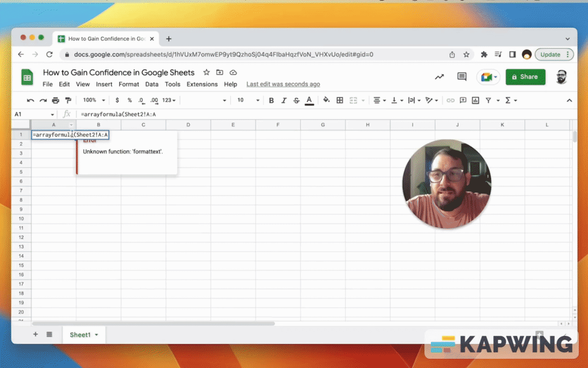Open the text color picker
The image size is (588, 368).
(x=309, y=100)
